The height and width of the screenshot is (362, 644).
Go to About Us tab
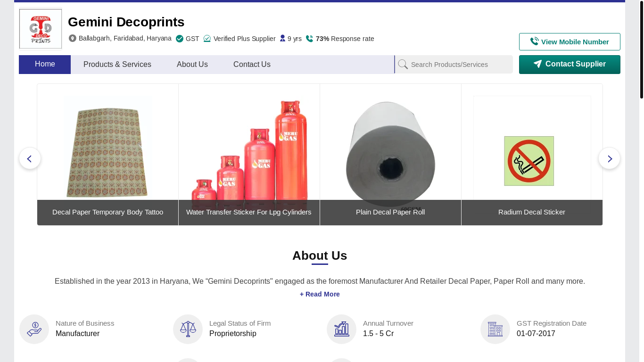[x=192, y=65]
